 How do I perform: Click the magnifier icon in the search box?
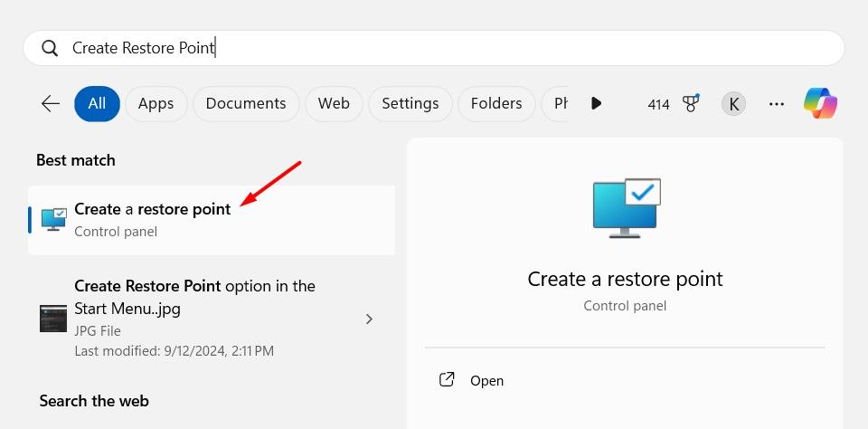50,48
